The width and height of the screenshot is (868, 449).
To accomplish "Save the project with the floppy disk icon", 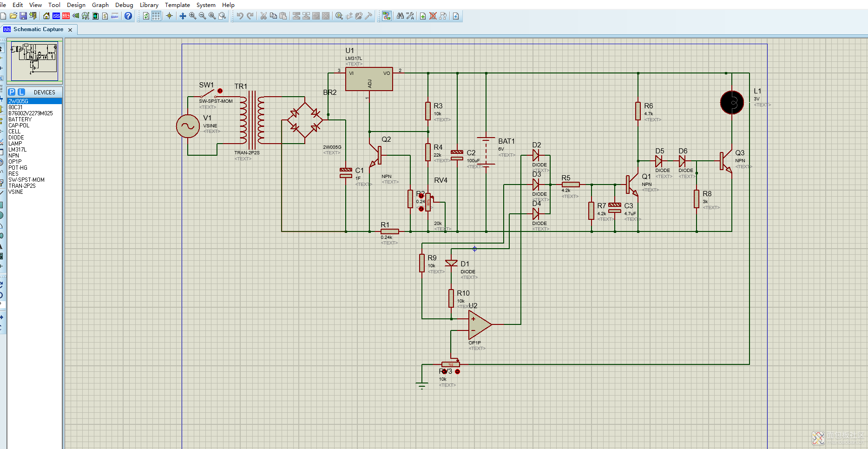I will point(23,16).
